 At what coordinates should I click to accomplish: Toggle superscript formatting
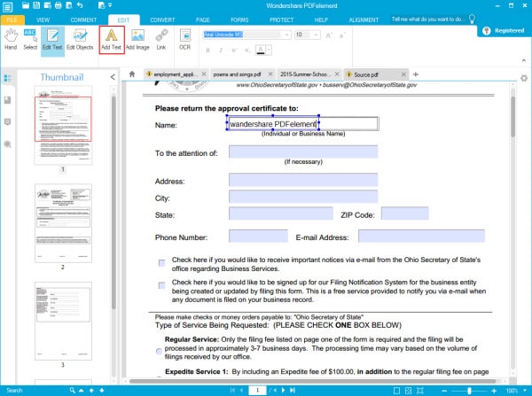coord(234,50)
